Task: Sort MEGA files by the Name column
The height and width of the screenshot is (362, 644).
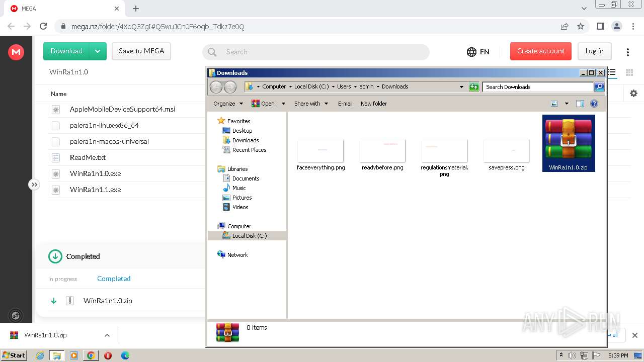Action: point(59,94)
